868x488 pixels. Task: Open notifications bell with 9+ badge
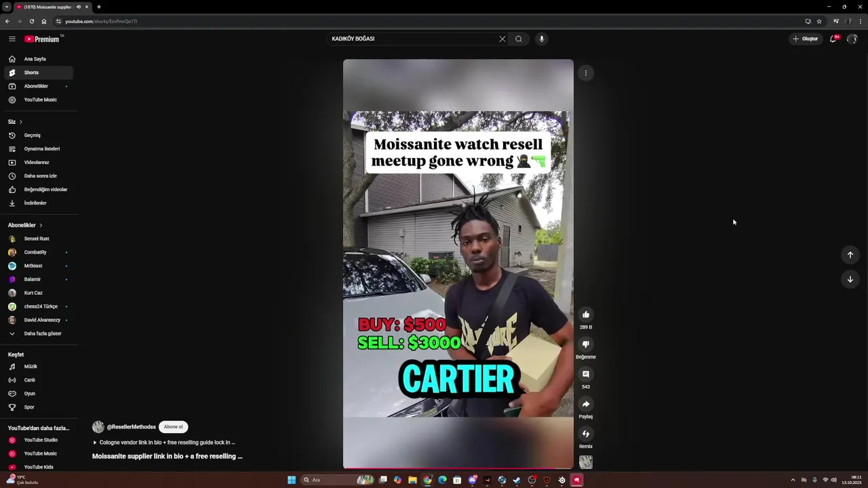(x=833, y=39)
